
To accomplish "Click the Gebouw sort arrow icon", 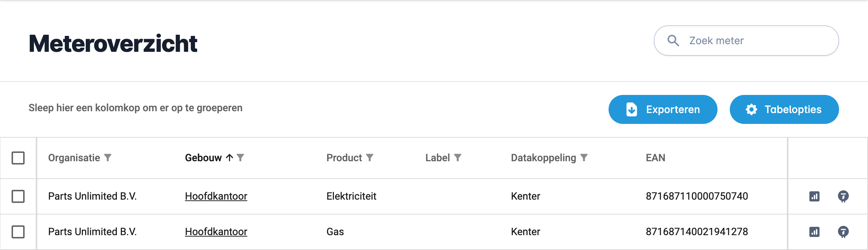I will (229, 158).
